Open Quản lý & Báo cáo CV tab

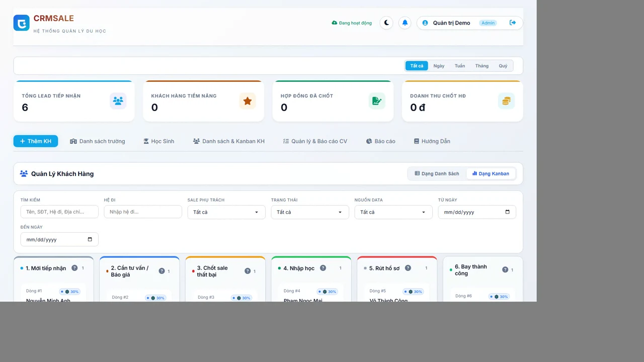[315, 141]
